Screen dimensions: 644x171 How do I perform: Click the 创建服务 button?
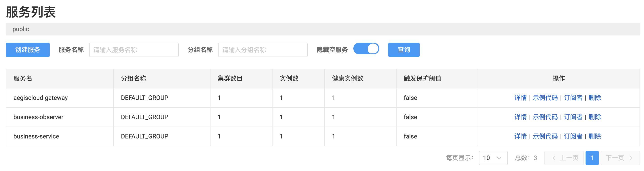click(x=28, y=50)
